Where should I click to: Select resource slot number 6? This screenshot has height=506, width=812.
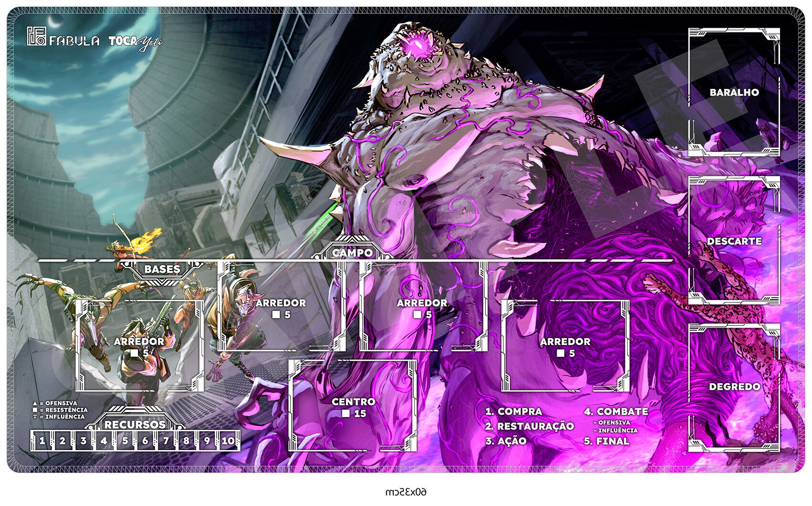tap(145, 441)
